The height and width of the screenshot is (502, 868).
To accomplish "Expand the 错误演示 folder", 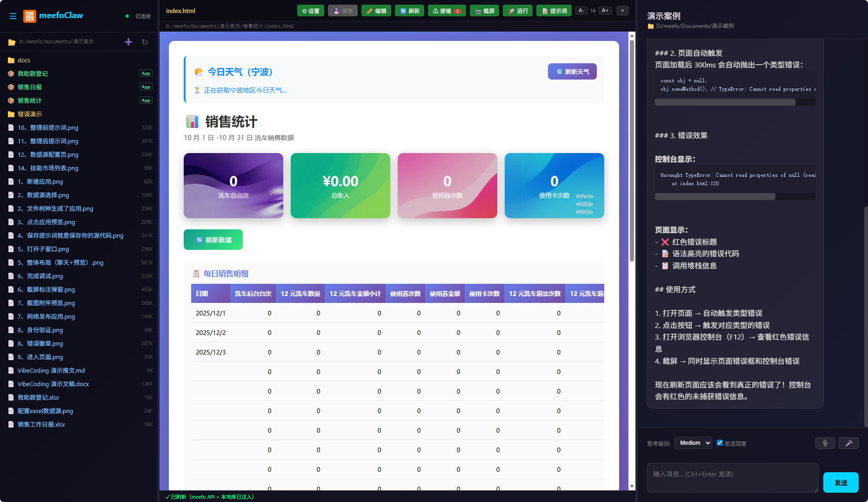I will [29, 114].
